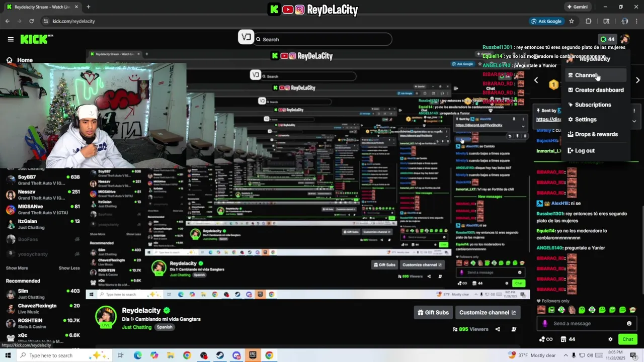Open the 44 KICKs balance button
This screenshot has height=362, width=644.
coord(607,39)
